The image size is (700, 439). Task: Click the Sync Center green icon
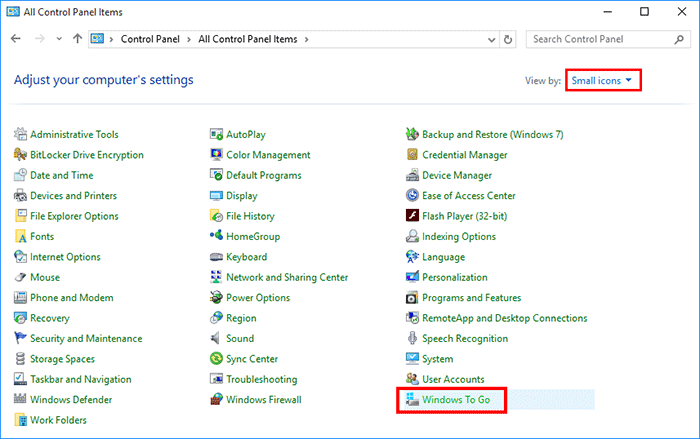pyautogui.click(x=216, y=359)
